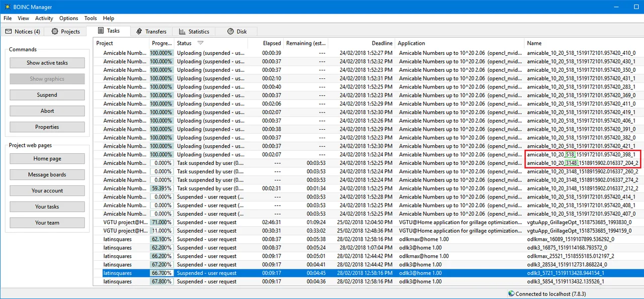644x299 pixels.
Task: Open the project Home page button
Action: [x=47, y=159]
